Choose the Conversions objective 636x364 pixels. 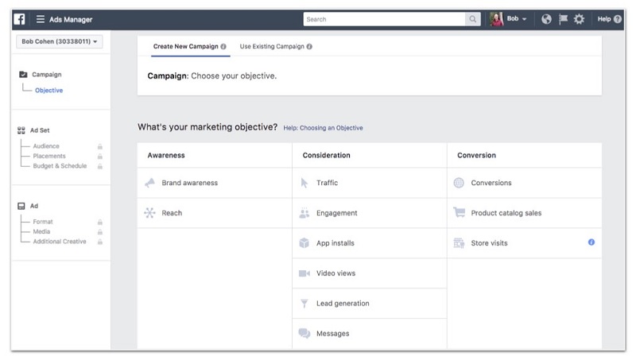point(525,183)
